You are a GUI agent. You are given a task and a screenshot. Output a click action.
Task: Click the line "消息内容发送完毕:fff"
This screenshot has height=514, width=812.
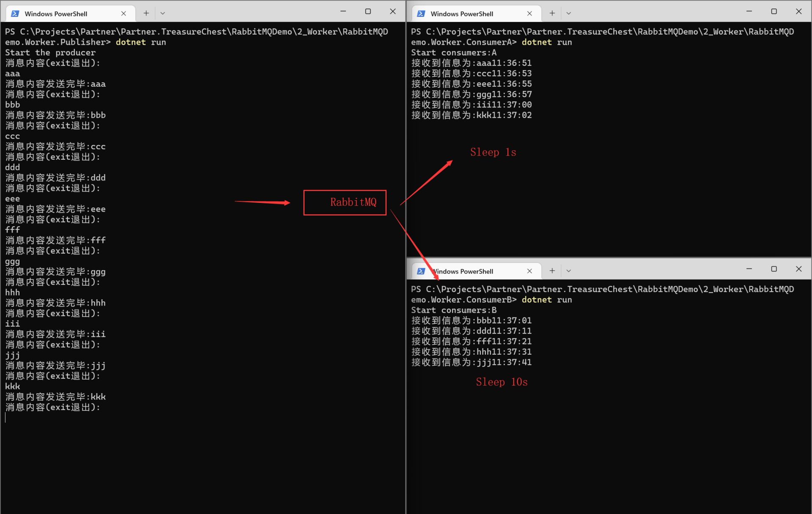pos(55,240)
